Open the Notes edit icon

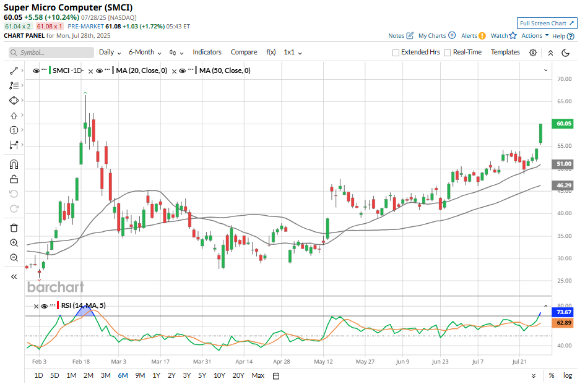click(x=410, y=35)
